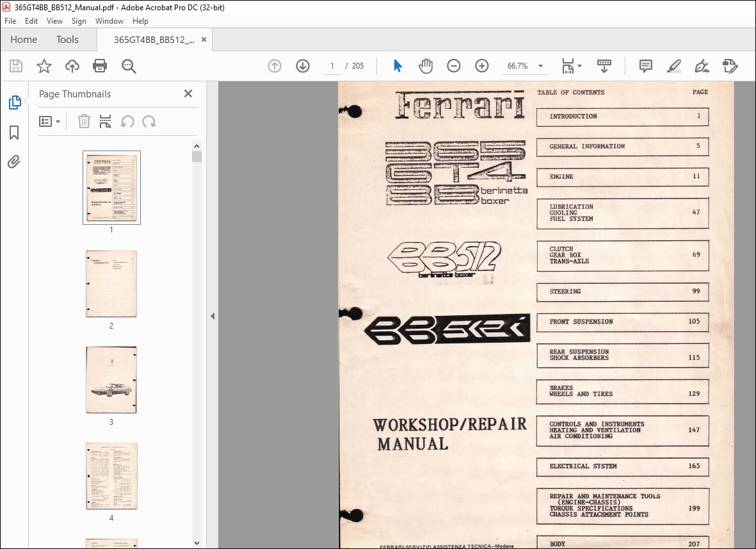Click GENERAL INFORMATION contents entry
Screen dimensions: 756x549
[622, 147]
